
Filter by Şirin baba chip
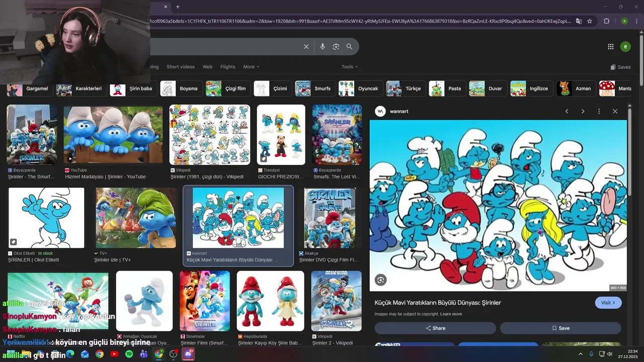[x=133, y=88]
